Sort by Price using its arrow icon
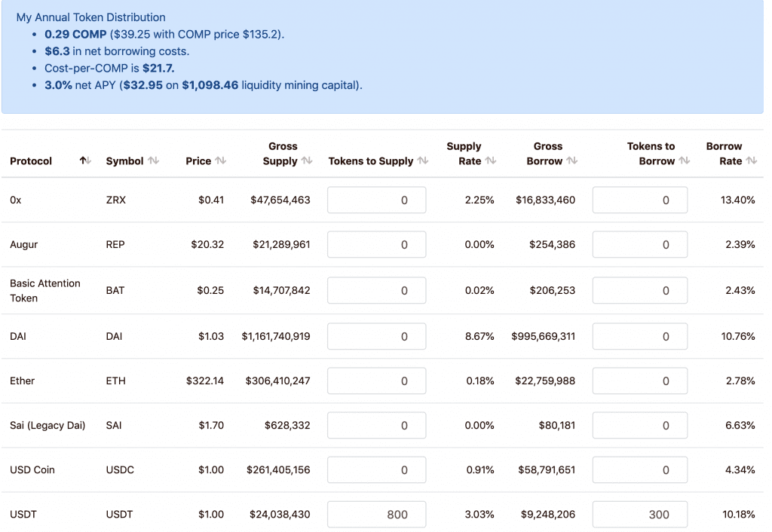The height and width of the screenshot is (532, 772). (220, 161)
